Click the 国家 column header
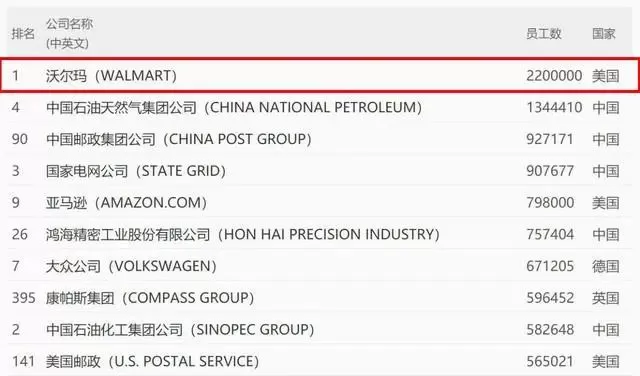Viewport: 640px width, 376px height. (604, 33)
